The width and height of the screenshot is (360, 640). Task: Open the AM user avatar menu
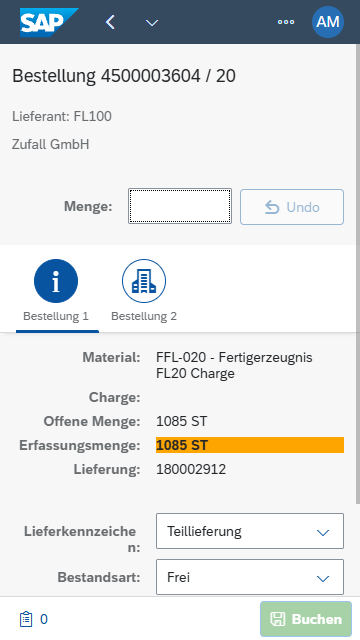pos(328,22)
